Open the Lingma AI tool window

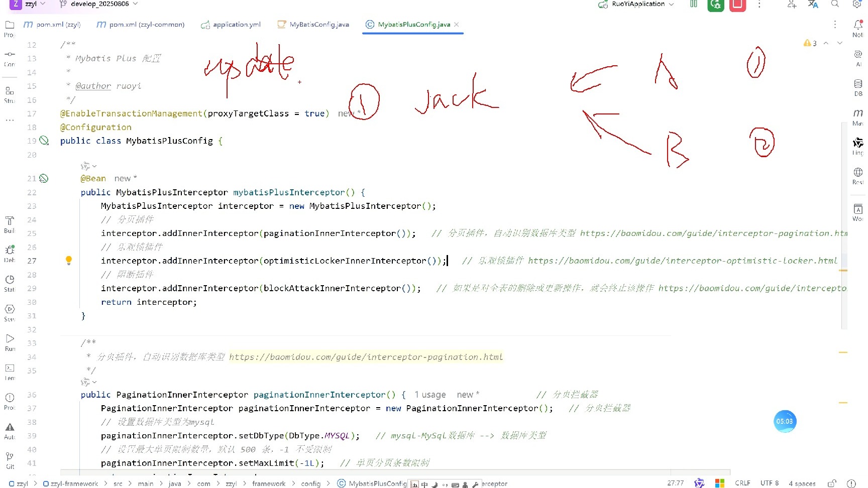tap(858, 143)
